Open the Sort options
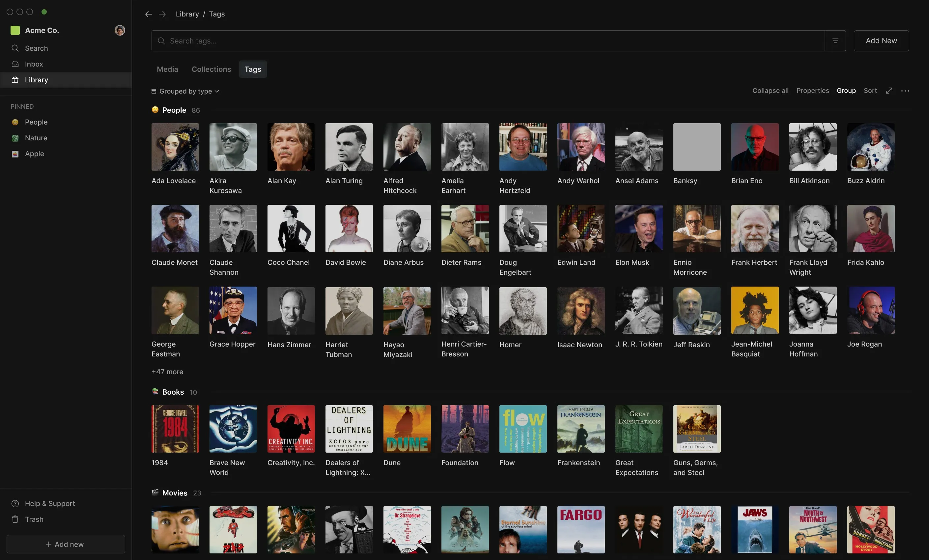The image size is (929, 560). pos(870,91)
